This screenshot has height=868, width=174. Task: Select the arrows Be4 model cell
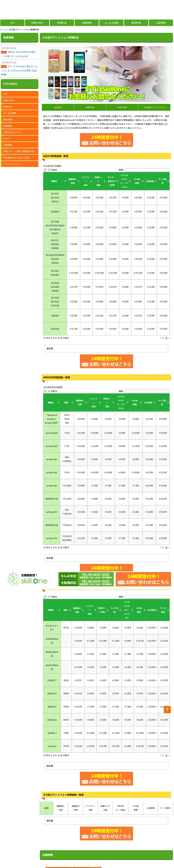(x=52, y=433)
